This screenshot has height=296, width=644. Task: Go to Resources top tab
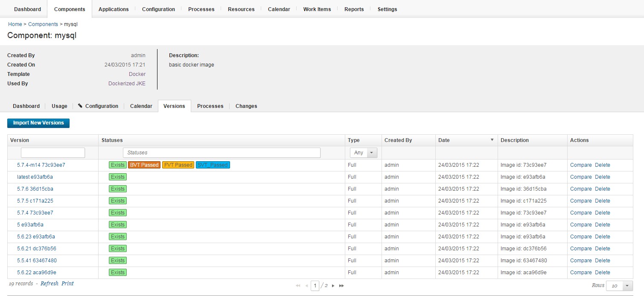pyautogui.click(x=241, y=9)
